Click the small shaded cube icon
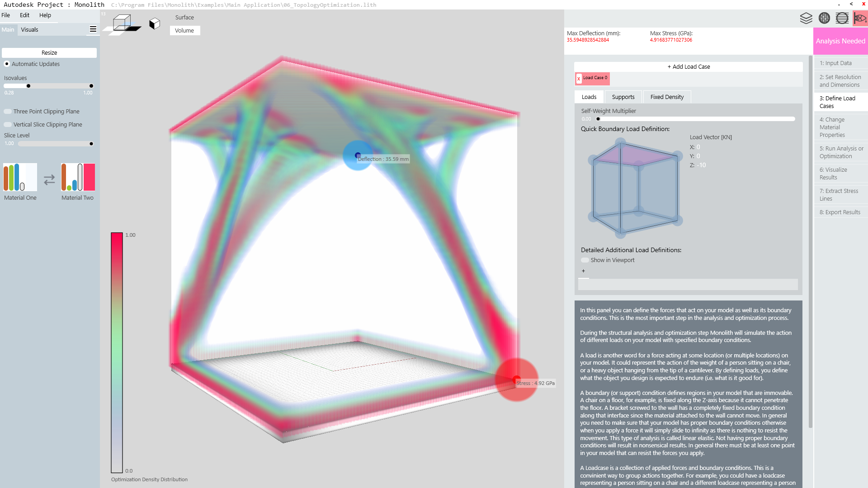 pyautogui.click(x=155, y=23)
